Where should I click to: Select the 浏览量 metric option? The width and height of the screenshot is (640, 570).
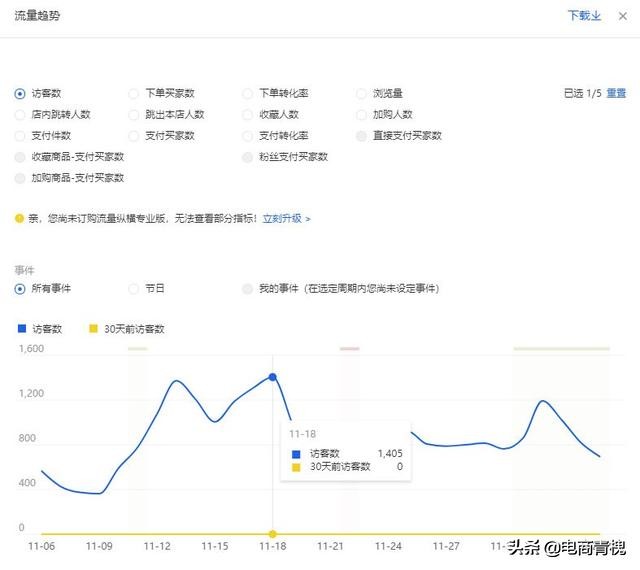(361, 94)
